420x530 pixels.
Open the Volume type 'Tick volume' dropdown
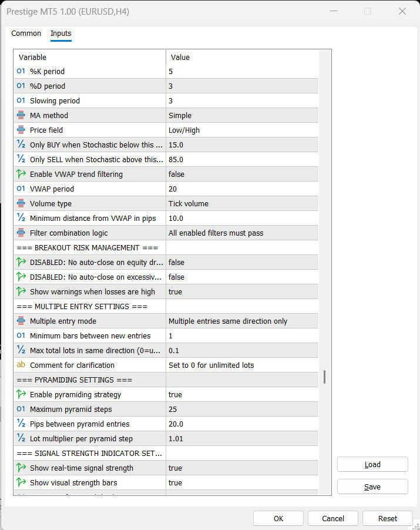[x=242, y=203]
